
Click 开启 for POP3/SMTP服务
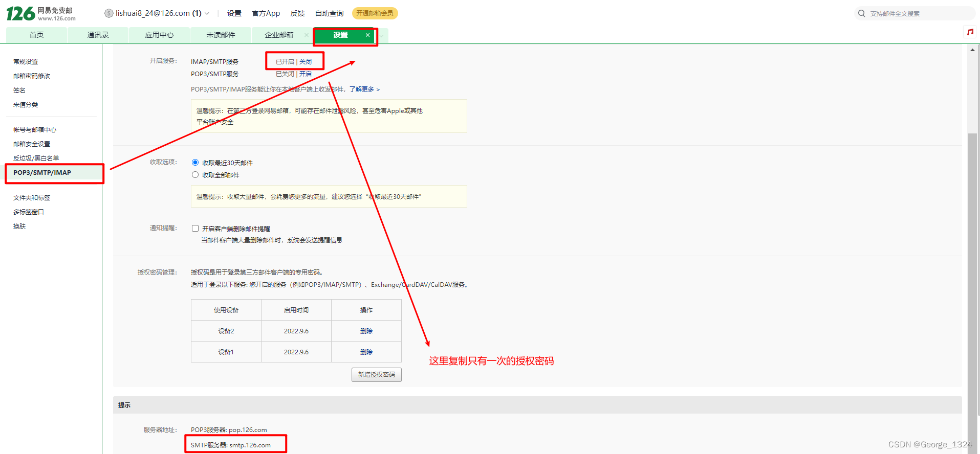pos(306,74)
